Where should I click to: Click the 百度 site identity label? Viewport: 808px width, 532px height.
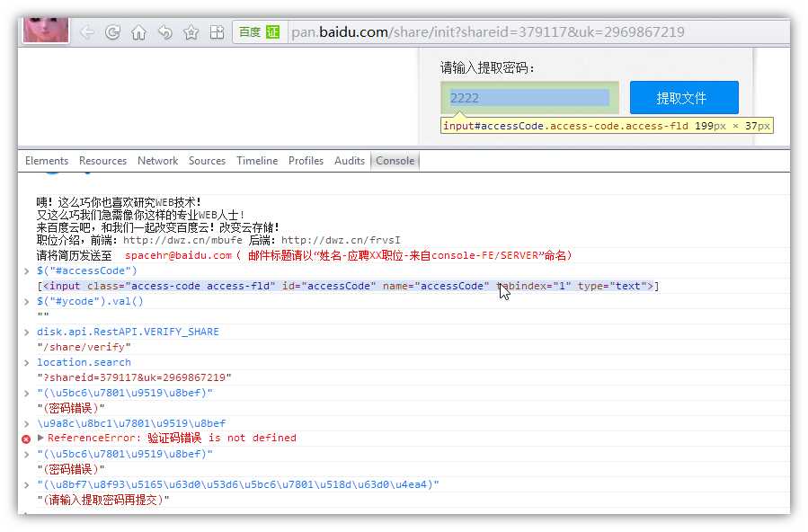click(x=249, y=32)
